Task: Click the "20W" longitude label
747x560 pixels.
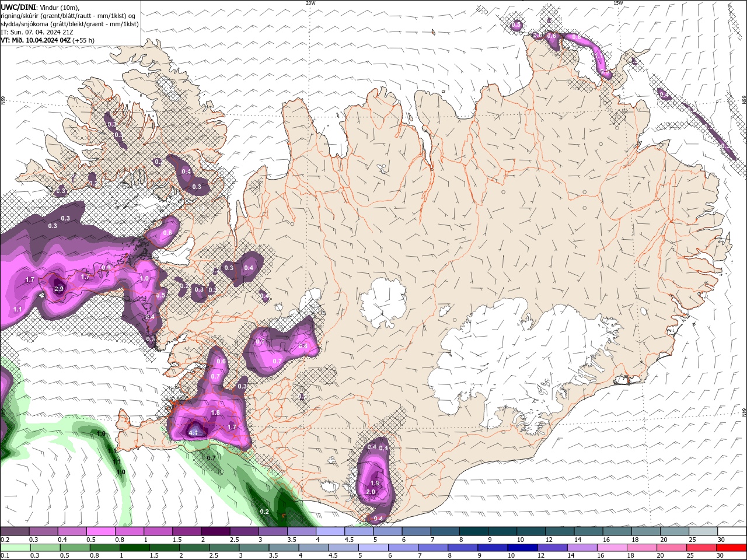Action: pos(310,3)
